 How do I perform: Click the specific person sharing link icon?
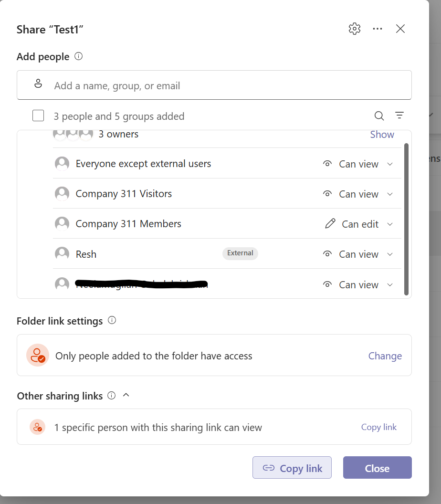38,427
